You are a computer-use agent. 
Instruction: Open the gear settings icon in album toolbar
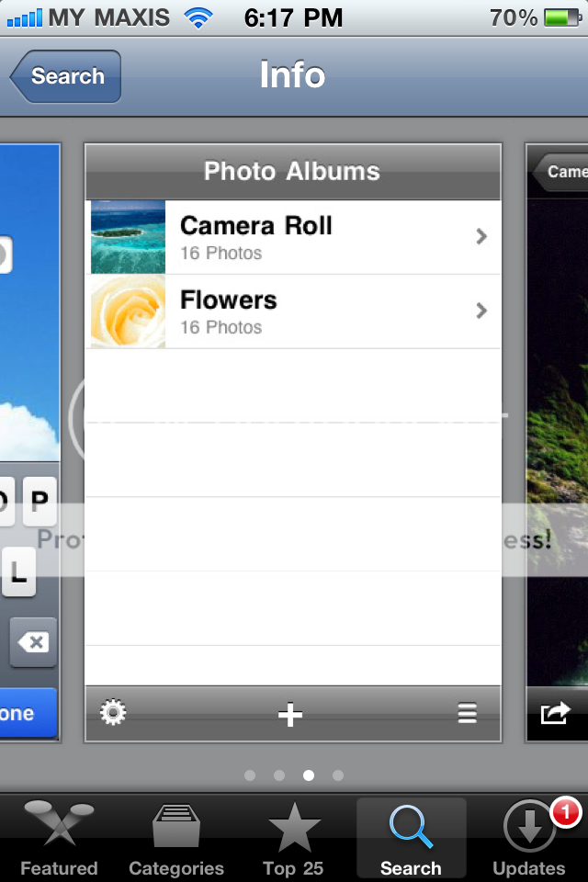pos(113,713)
